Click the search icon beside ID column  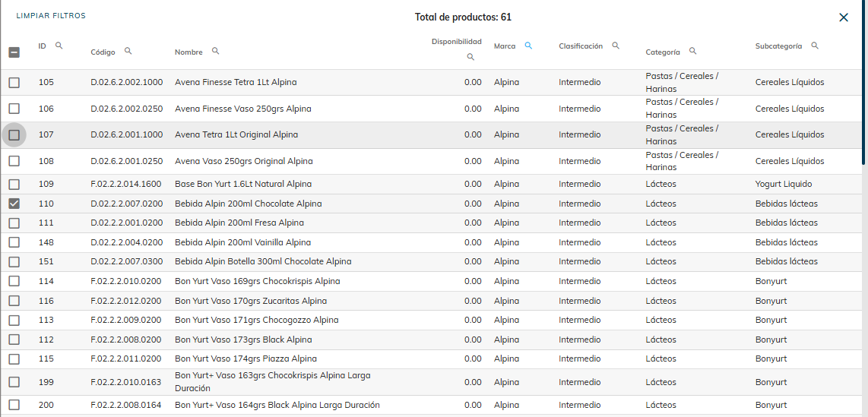click(59, 46)
